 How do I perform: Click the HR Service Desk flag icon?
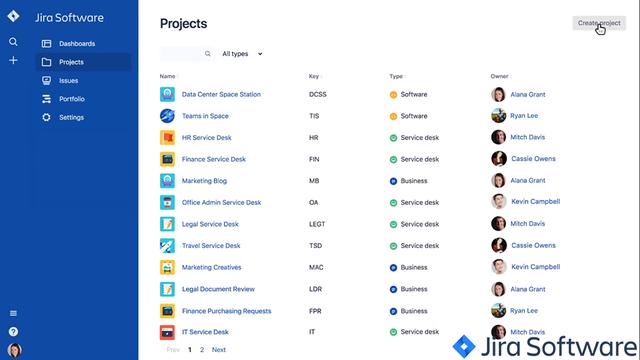167,138
